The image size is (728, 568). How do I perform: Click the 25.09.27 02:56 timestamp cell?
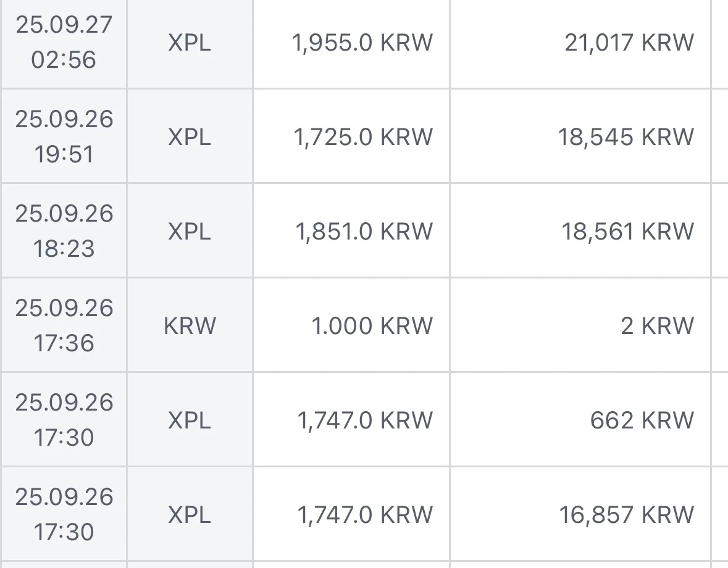[64, 43]
